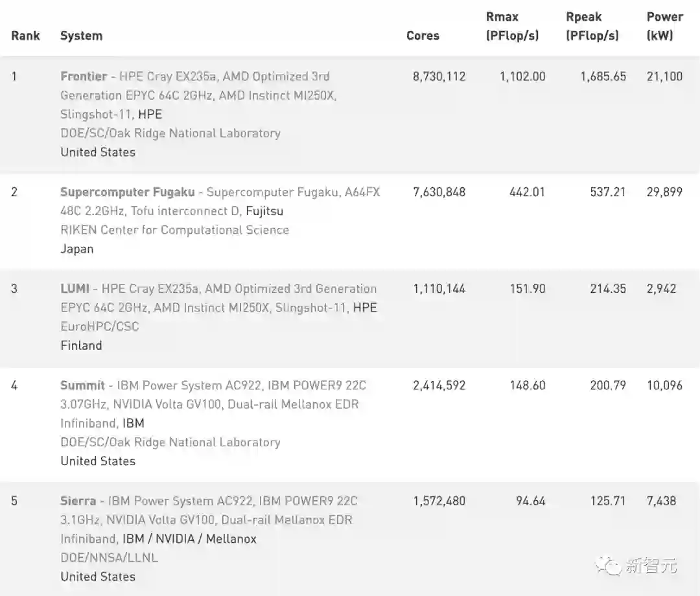Click the EuroHPC/CSC site link

point(99,327)
